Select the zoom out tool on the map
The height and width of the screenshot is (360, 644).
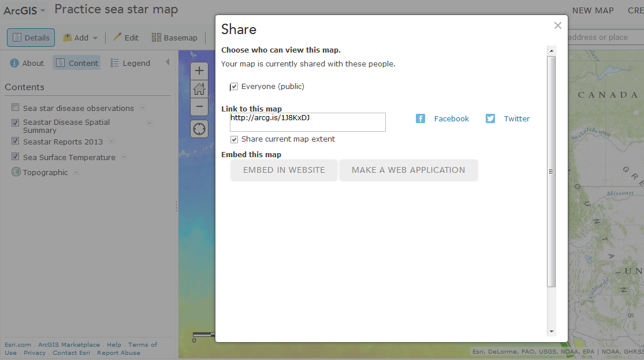199,107
